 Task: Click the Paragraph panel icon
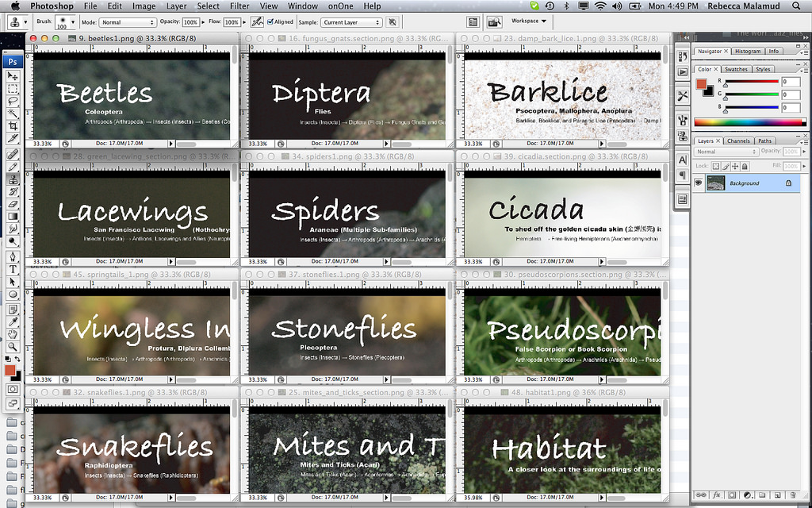[683, 175]
